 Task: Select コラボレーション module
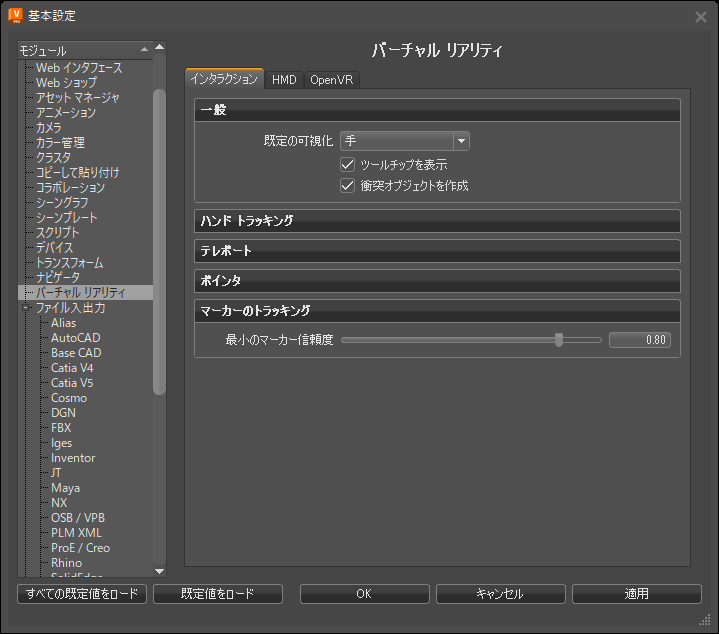[x=71, y=188]
